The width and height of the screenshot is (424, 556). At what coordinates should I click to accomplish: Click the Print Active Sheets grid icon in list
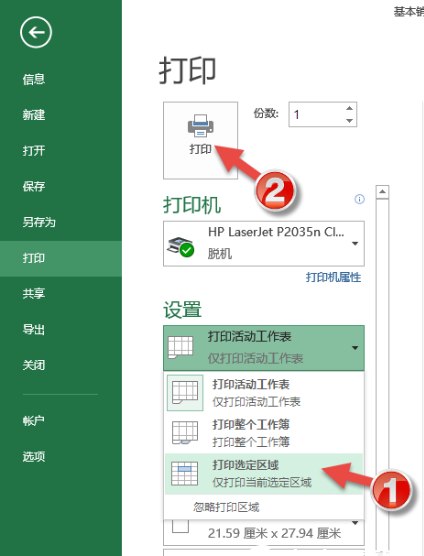tap(185, 393)
